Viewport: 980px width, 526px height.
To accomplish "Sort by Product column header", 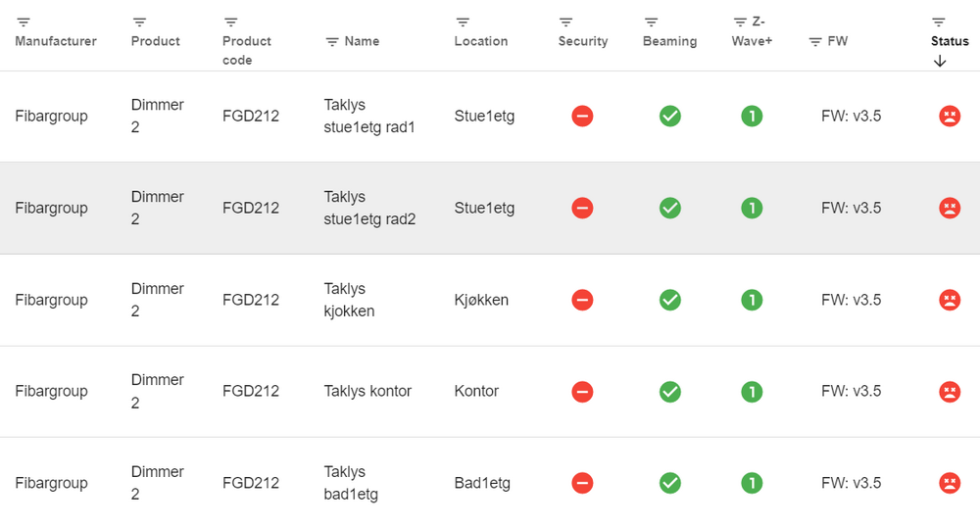I will pyautogui.click(x=156, y=41).
